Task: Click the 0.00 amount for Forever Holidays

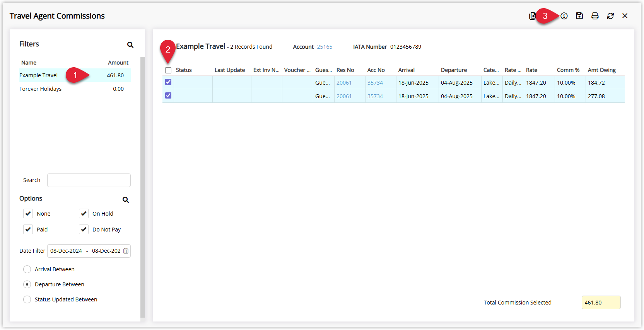Action: [118, 89]
